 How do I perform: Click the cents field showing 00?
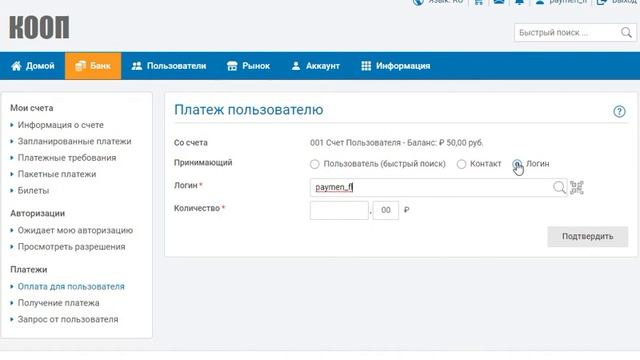click(386, 210)
